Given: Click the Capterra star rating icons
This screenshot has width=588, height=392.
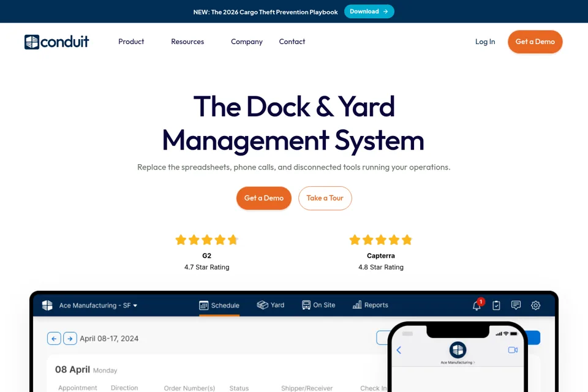Looking at the screenshot, I should click(x=380, y=239).
